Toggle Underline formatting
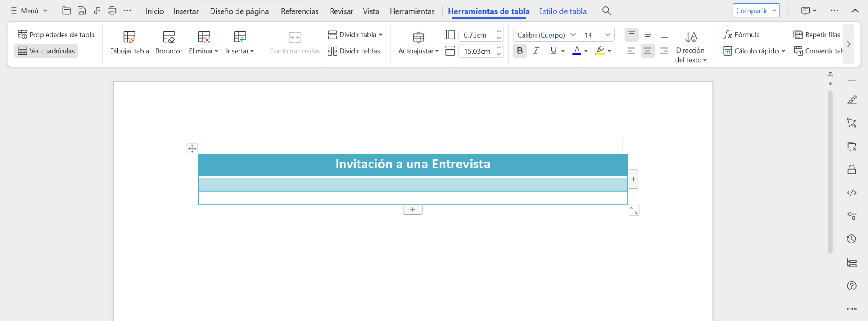This screenshot has width=868, height=321. pos(554,51)
